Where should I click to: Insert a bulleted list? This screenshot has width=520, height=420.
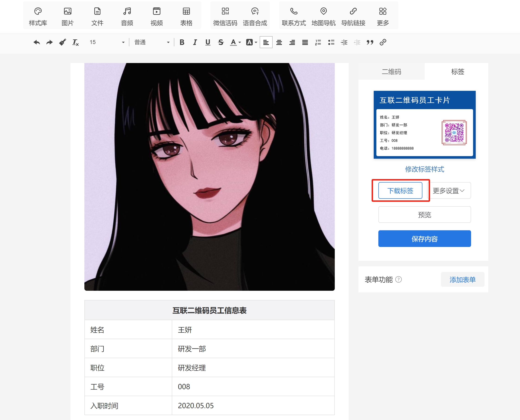(331, 42)
